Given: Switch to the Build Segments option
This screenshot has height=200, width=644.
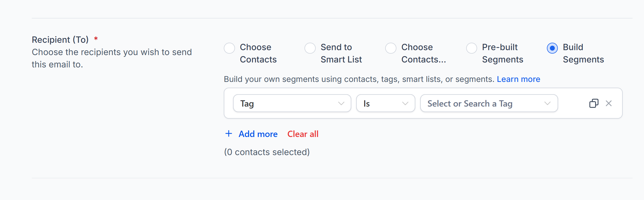Looking at the screenshot, I should tap(553, 48).
